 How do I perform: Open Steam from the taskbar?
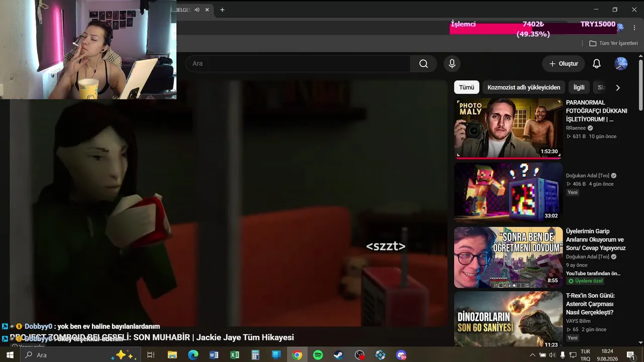(x=339, y=355)
